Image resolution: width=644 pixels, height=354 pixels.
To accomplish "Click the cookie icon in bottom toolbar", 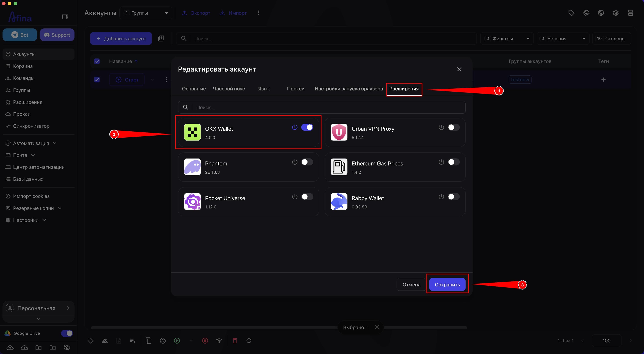I will coord(163,340).
